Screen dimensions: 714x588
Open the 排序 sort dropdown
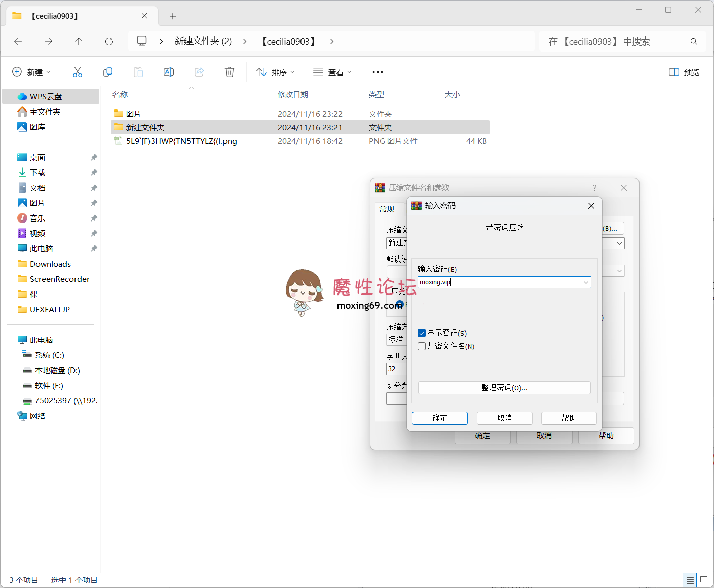tap(275, 71)
